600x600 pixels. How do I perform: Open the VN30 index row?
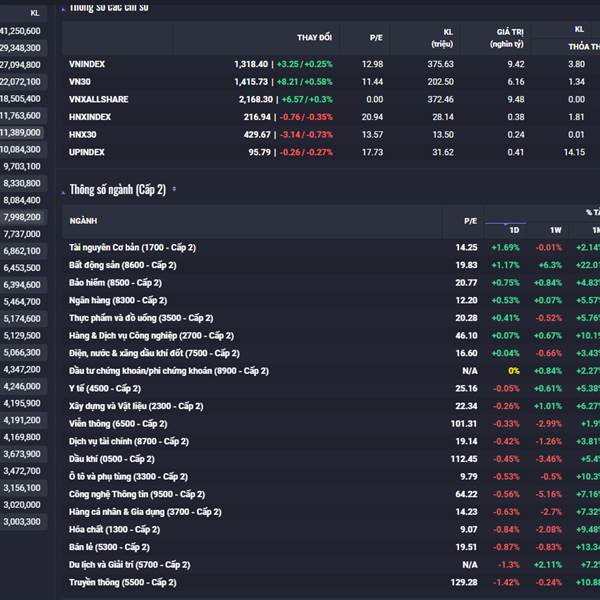pyautogui.click(x=331, y=82)
